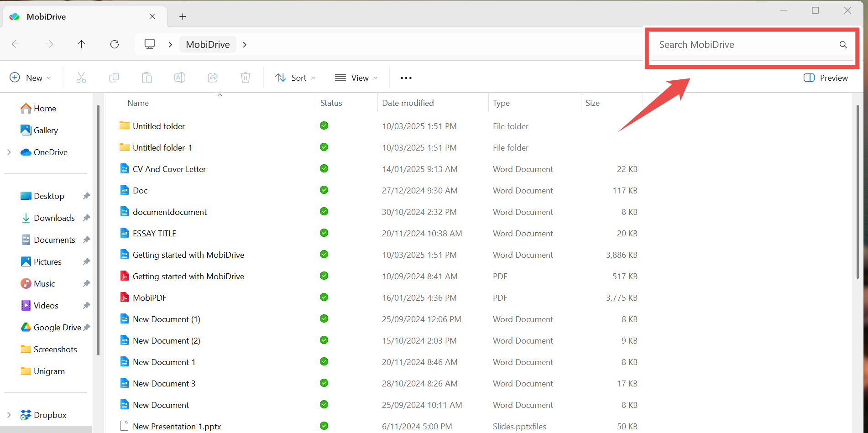This screenshot has width=868, height=433.
Task: Open the New item dropdown
Action: tap(31, 78)
